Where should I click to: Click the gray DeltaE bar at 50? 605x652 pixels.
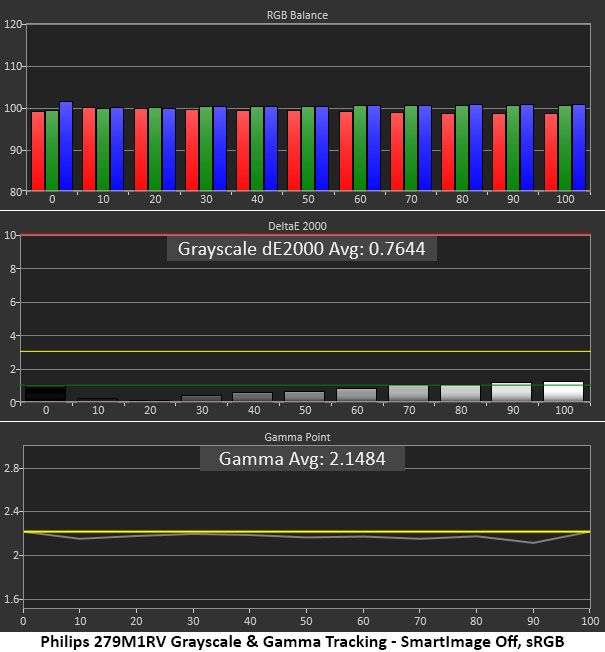(x=304, y=396)
